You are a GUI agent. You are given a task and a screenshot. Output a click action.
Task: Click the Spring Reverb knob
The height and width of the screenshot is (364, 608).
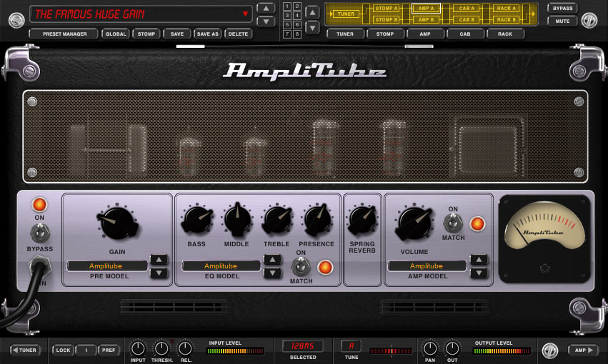tap(362, 220)
